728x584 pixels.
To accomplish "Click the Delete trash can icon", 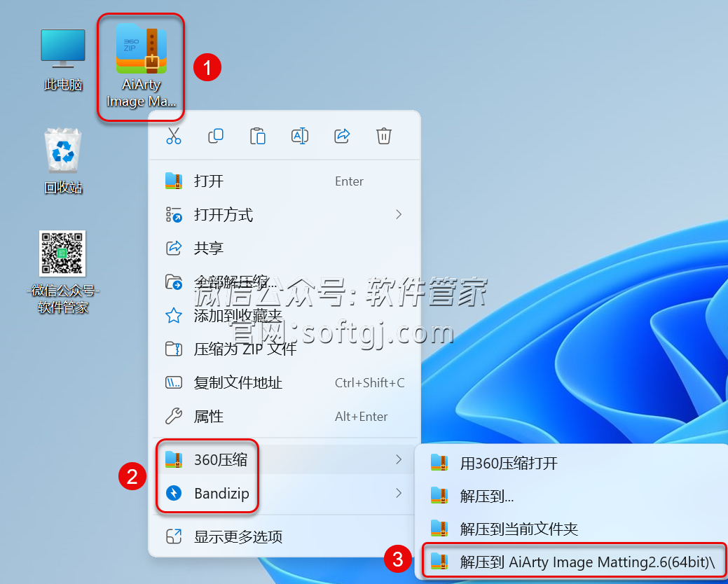I will [x=383, y=136].
